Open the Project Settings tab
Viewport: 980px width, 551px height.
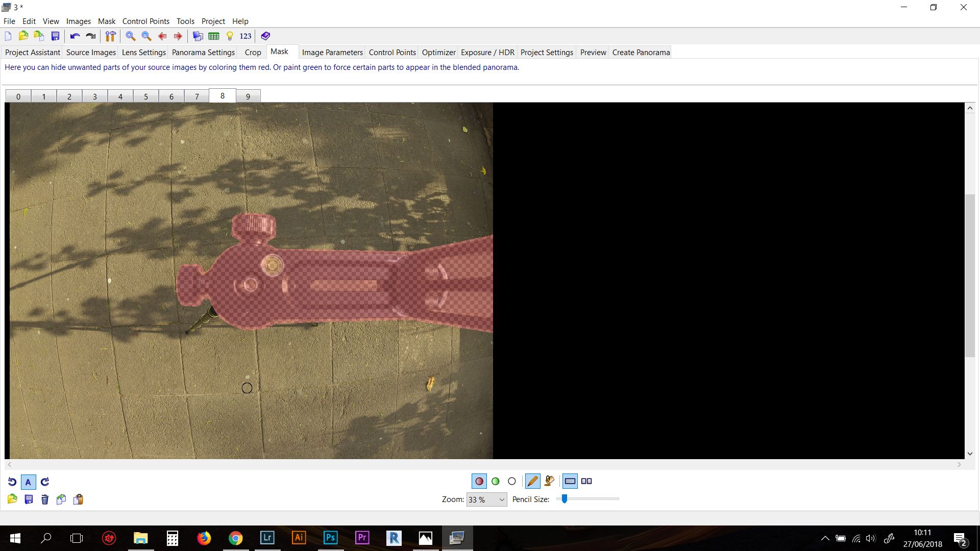pyautogui.click(x=547, y=52)
